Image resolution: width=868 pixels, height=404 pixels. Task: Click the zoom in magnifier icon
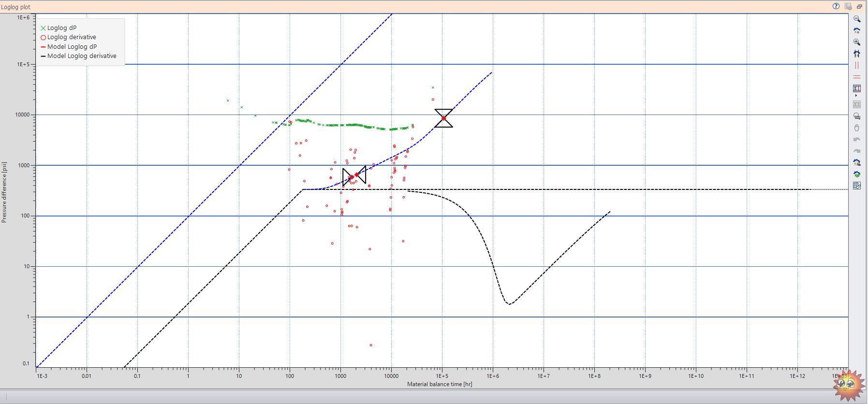pyautogui.click(x=857, y=42)
